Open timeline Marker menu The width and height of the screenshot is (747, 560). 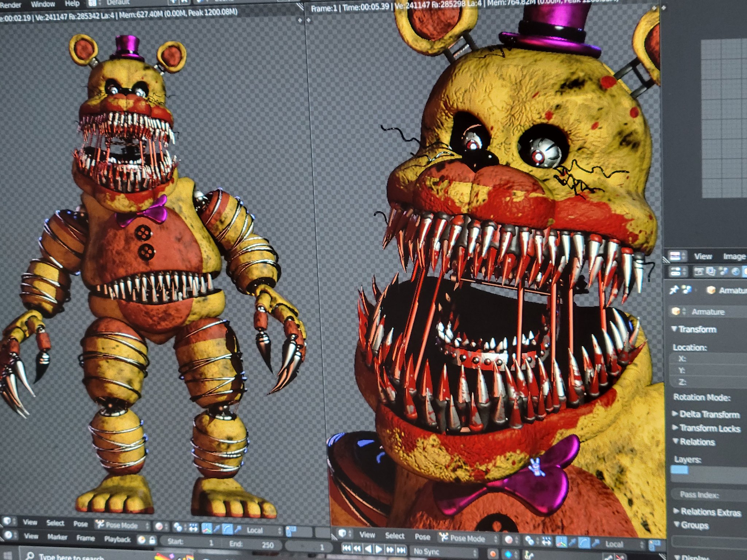(57, 537)
